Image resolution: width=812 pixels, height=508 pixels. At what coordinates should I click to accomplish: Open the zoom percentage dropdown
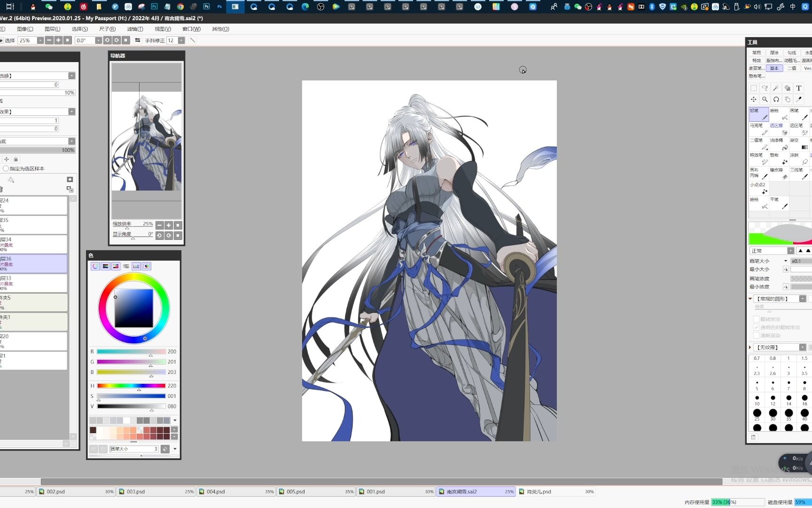click(x=40, y=40)
